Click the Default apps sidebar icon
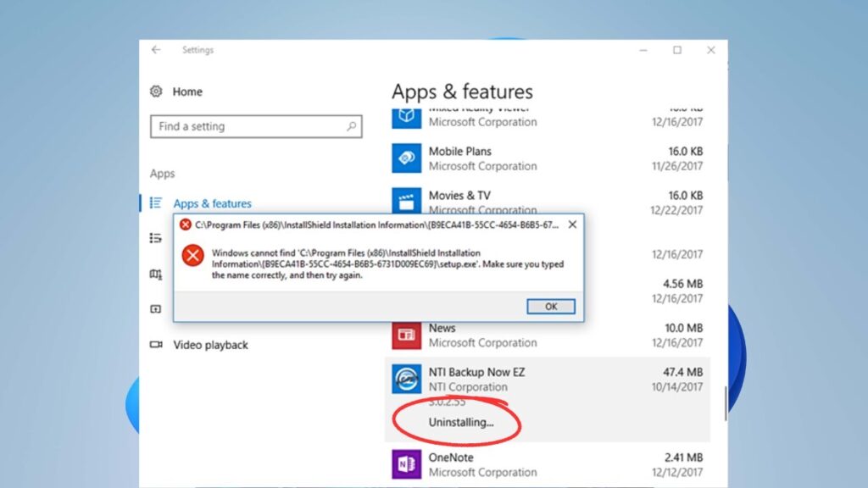Screen dimensions: 868x488 (157, 238)
